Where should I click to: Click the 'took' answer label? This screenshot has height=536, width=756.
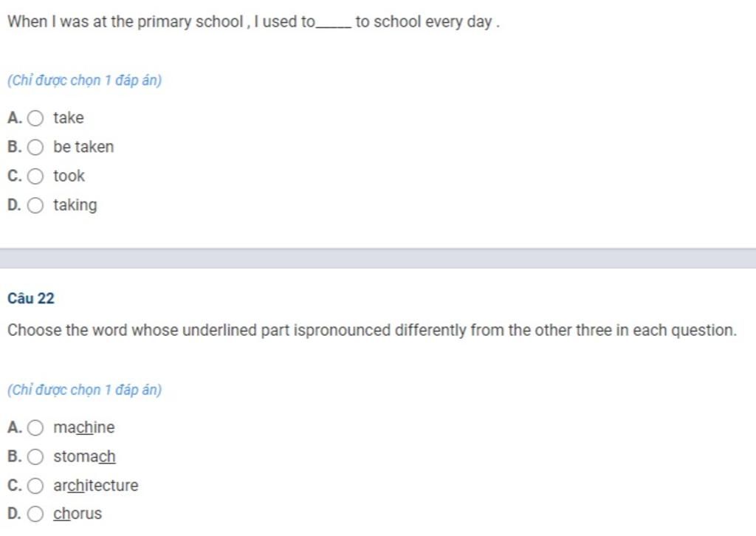point(69,176)
